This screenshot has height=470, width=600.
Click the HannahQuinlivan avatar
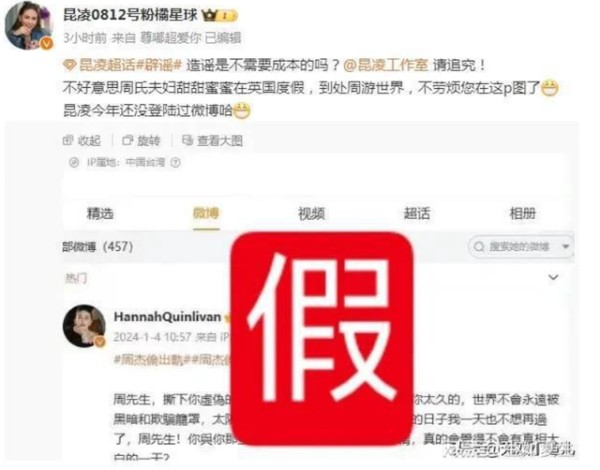(84, 326)
